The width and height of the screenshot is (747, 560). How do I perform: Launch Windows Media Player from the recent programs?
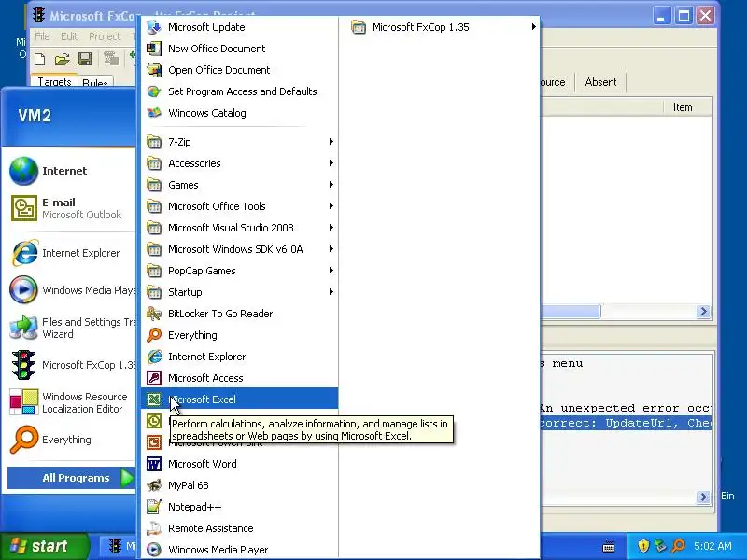pos(71,290)
